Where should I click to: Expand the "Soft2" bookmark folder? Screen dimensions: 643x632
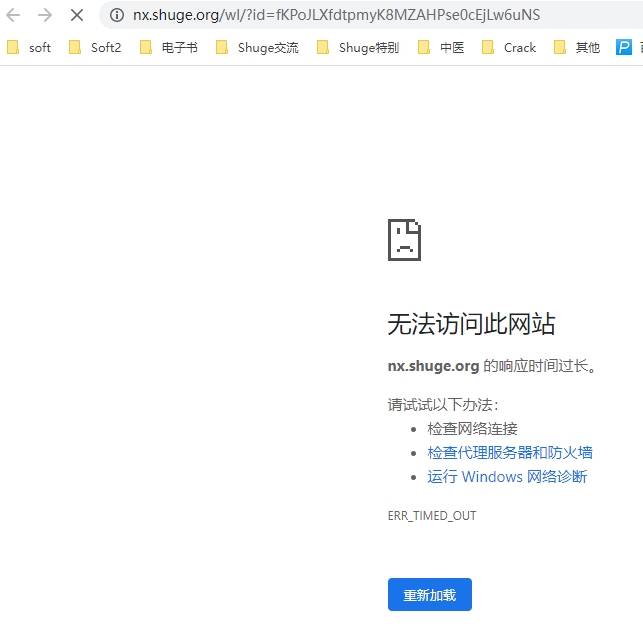(95, 47)
